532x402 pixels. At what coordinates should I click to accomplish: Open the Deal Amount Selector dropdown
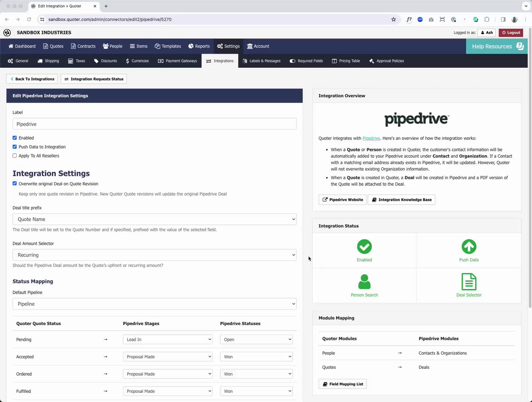[x=154, y=255]
